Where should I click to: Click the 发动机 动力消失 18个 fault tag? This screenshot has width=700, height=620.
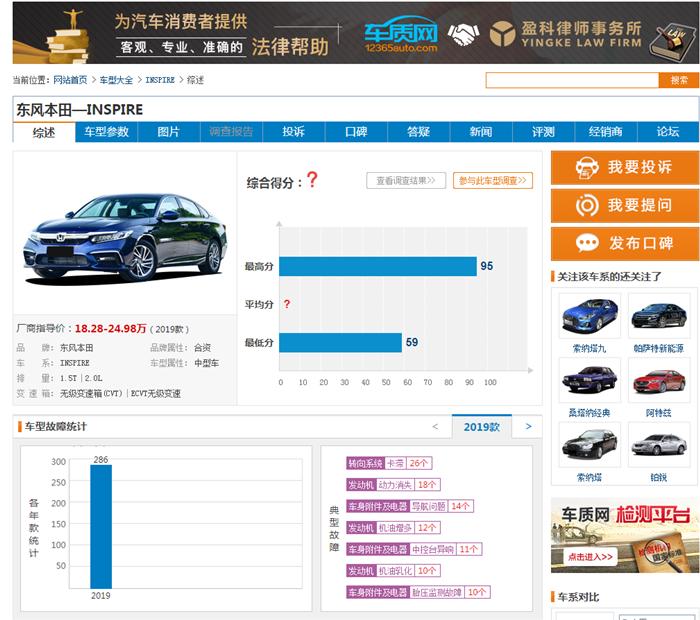[393, 485]
